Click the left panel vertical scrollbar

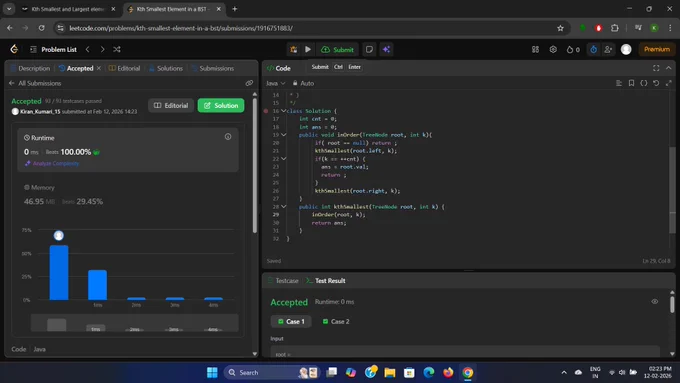(255, 165)
